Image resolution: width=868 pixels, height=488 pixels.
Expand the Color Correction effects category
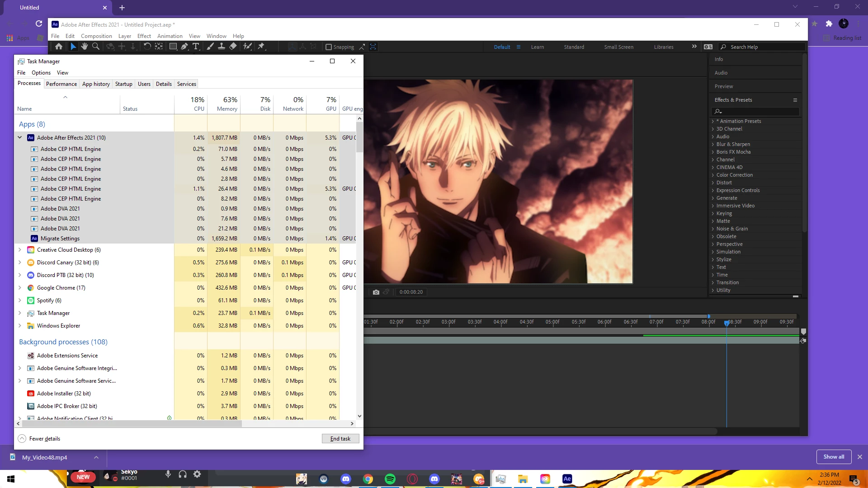tap(713, 175)
